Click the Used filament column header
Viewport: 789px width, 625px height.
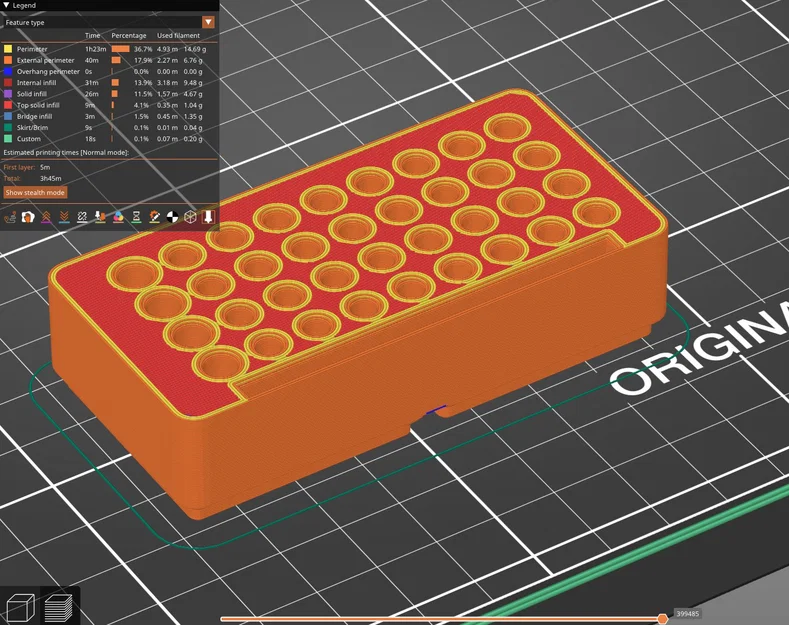click(x=179, y=35)
